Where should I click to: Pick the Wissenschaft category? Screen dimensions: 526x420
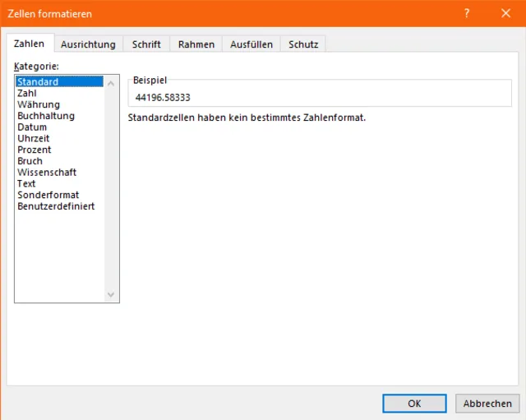59,173
